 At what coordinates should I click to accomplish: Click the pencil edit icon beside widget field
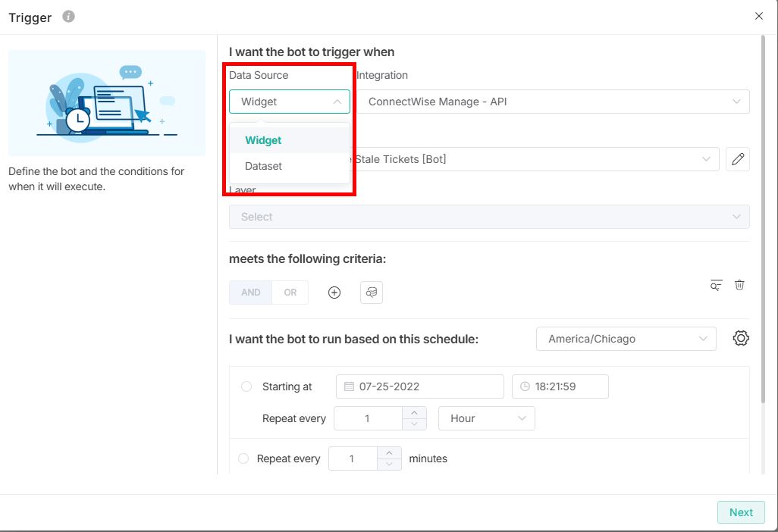[737, 159]
